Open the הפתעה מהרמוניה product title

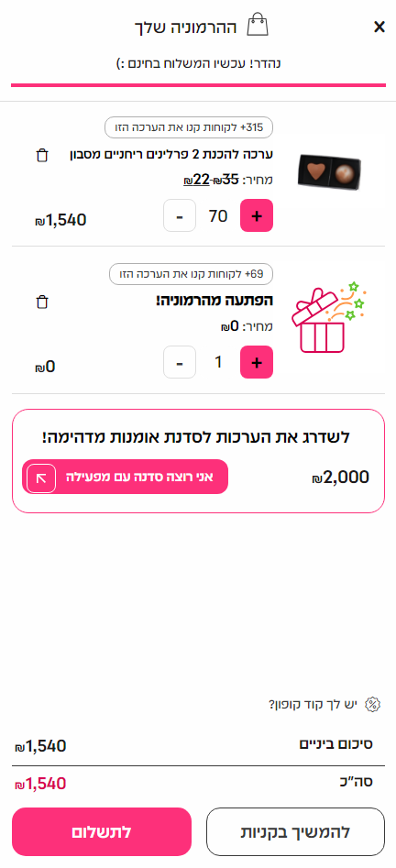point(214,302)
